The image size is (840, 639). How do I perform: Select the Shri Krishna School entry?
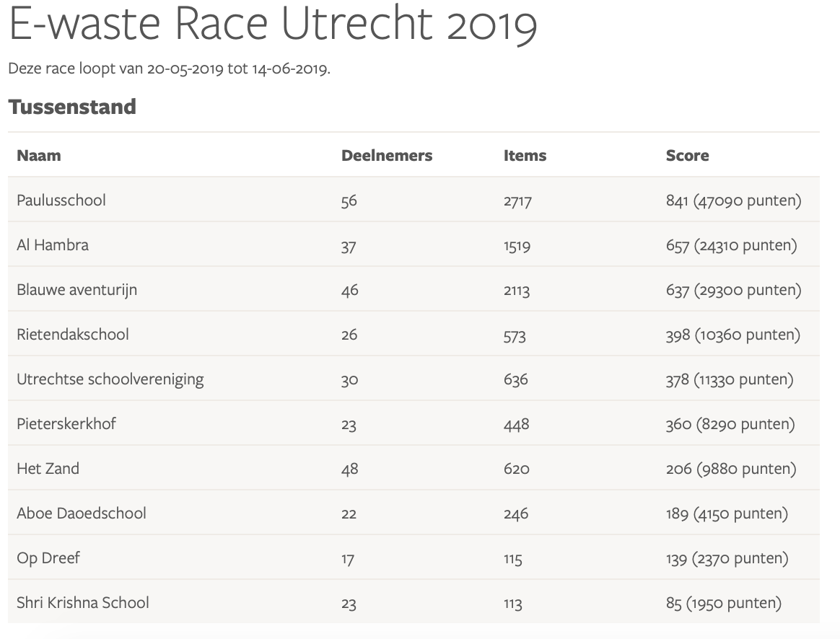click(x=83, y=603)
